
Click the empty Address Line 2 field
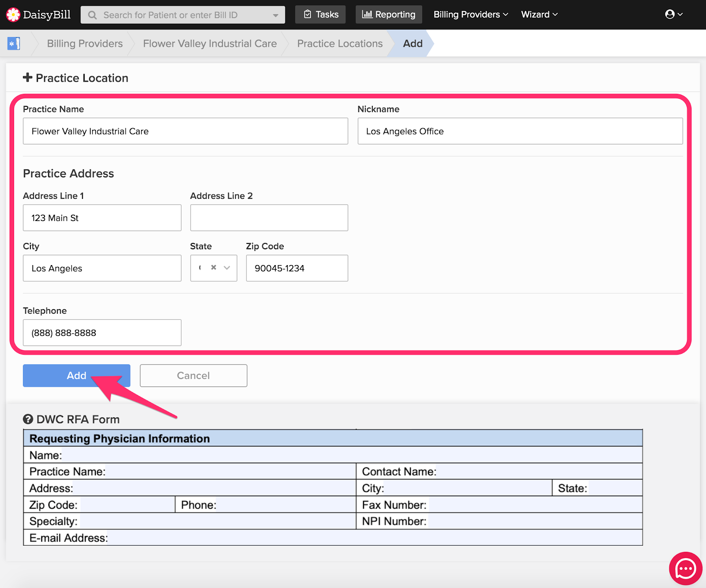point(269,217)
